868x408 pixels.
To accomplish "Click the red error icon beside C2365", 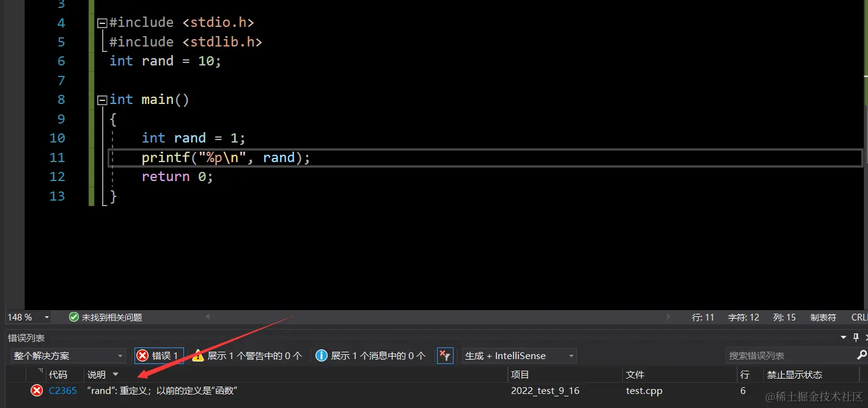I will (37, 391).
